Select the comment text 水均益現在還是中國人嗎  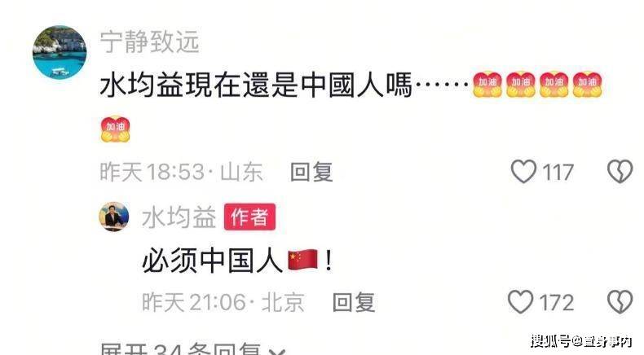point(256,85)
